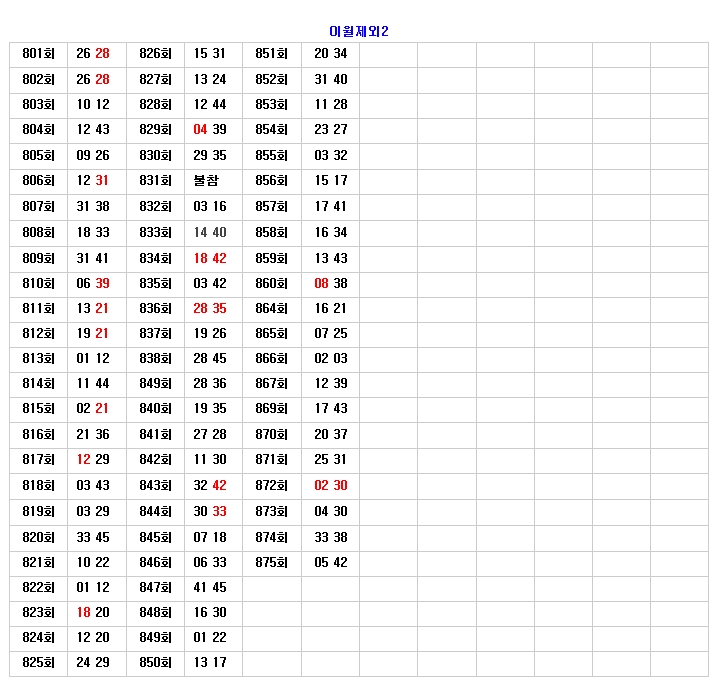Select the '41 45' numbers for 847회
Image resolution: width=716 pixels, height=686 pixels.
[x=210, y=587]
